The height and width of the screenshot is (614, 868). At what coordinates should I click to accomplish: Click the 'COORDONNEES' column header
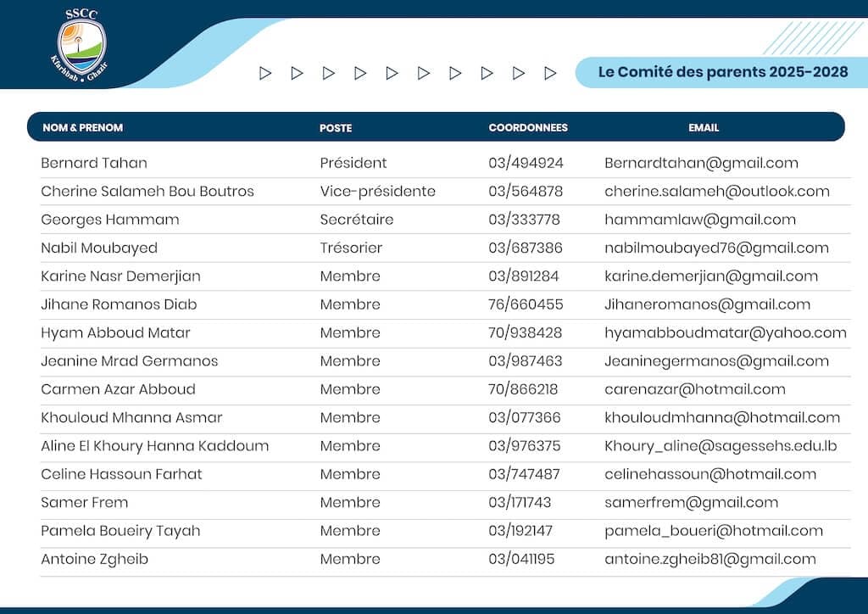click(x=528, y=127)
